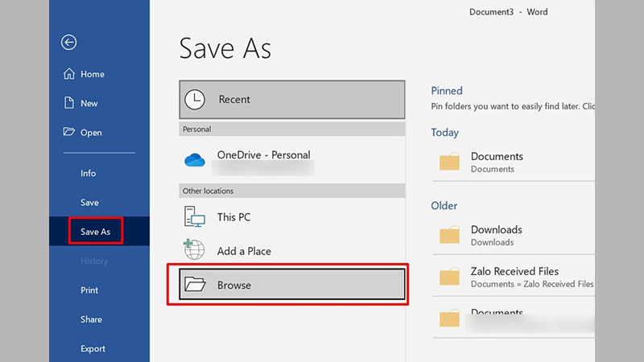Click the back arrow circle icon
The image size is (644, 362).
pos(69,43)
